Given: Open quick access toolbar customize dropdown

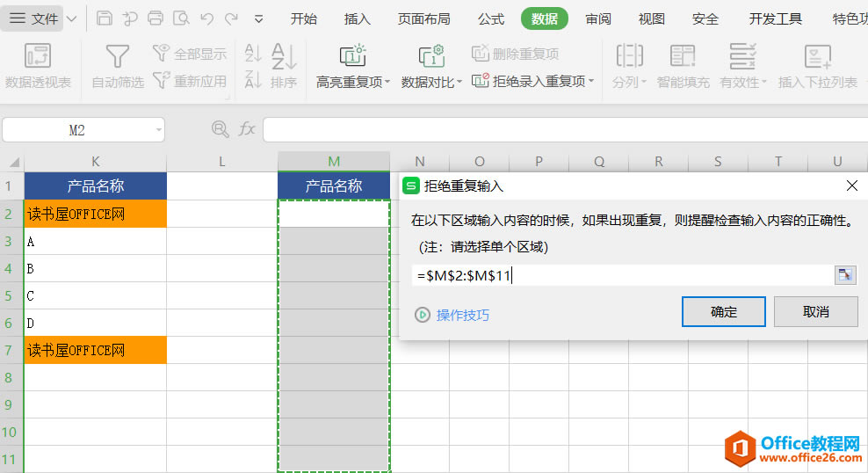Looking at the screenshot, I should click(x=258, y=18).
